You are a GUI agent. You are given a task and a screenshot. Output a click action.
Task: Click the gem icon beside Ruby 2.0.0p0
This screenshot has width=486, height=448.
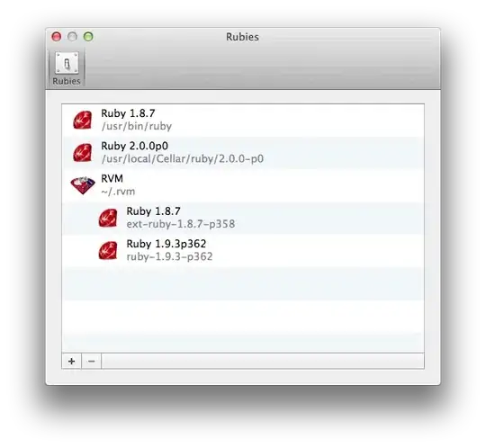click(83, 152)
